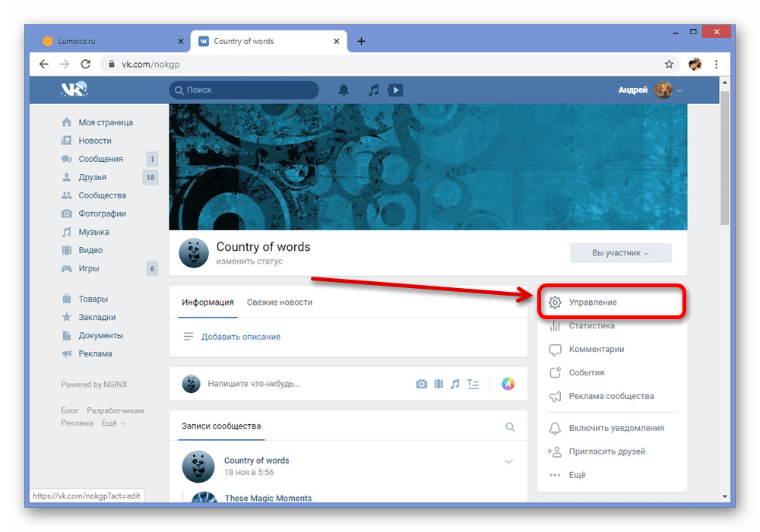Reload the page with the refresh icon
Image resolution: width=760 pixels, height=532 pixels.
click(x=86, y=65)
